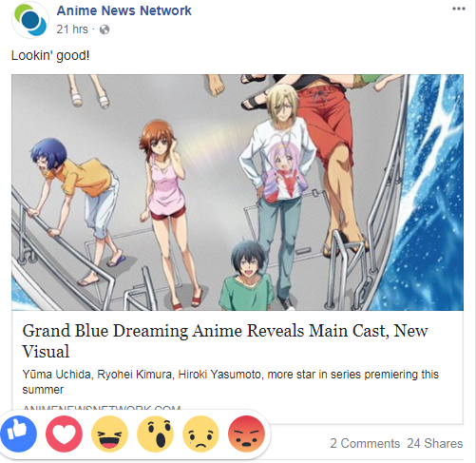476x463 pixels.
Task: React with the Sad face
Action: (x=200, y=434)
